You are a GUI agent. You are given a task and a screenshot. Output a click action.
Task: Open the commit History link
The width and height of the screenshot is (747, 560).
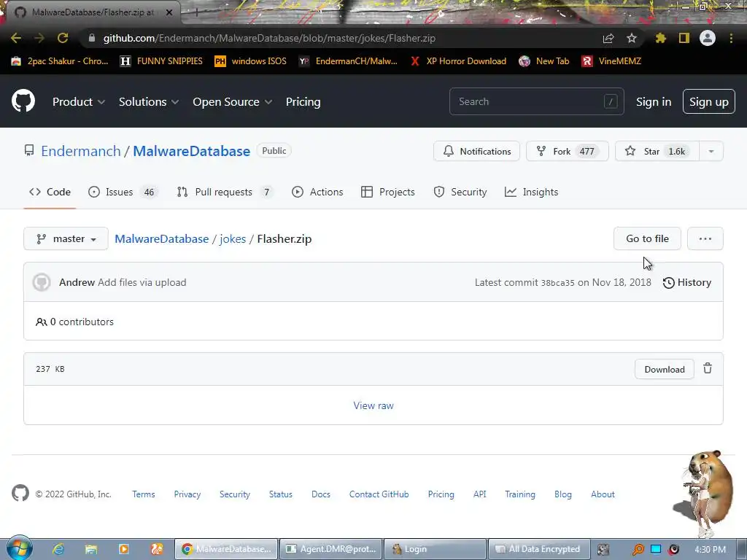tap(687, 282)
